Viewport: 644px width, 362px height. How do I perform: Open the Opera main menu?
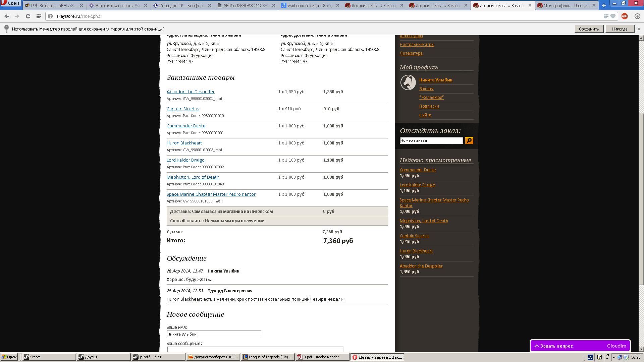(x=10, y=3)
